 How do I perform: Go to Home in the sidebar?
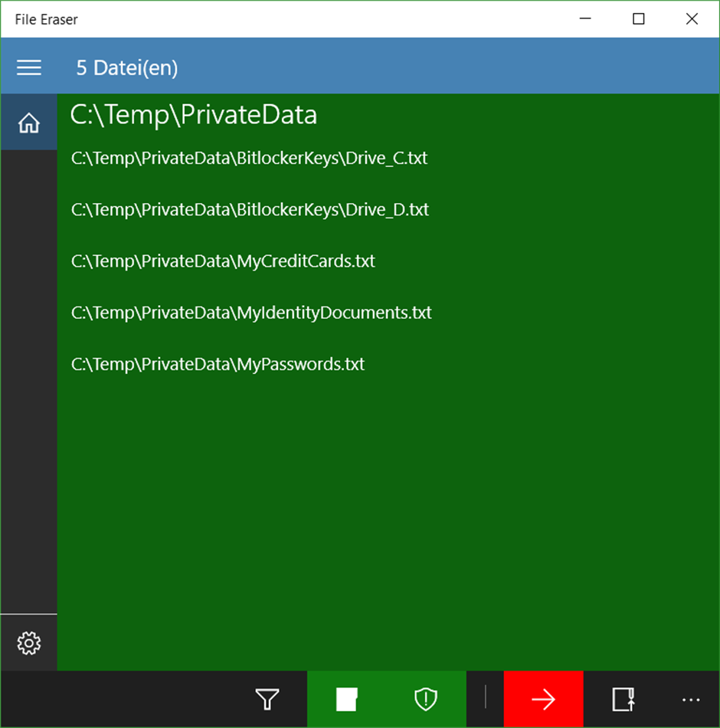tap(29, 123)
